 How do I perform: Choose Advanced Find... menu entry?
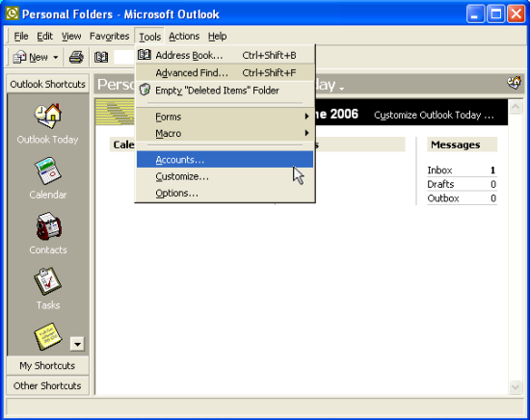tap(225, 72)
